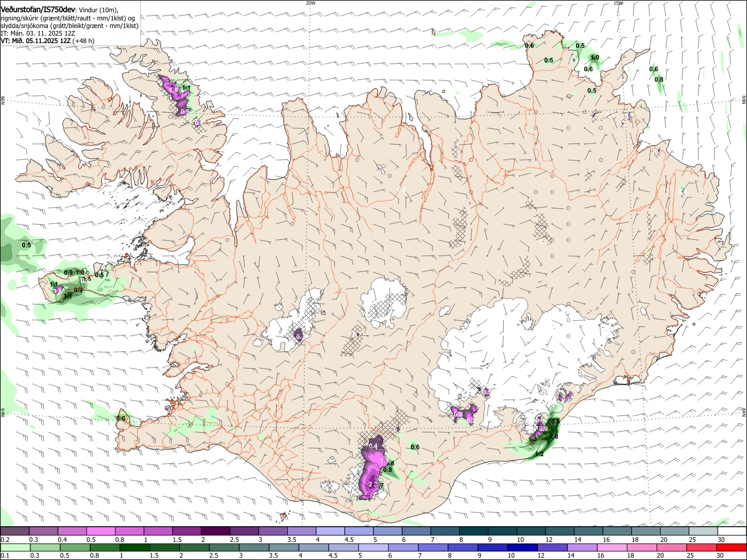The height and width of the screenshot is (560, 747).
Task: Pick the dark mauve 0.2 swatch in the upper scale
Action: 15,531
